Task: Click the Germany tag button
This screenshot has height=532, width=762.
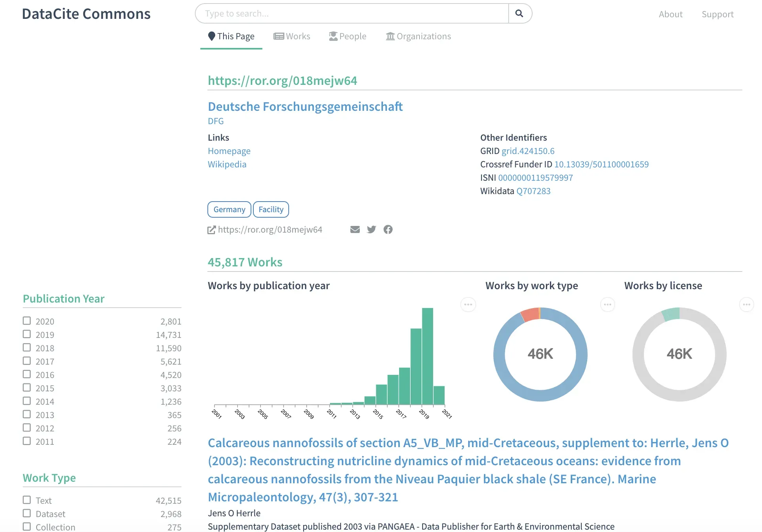Action: click(229, 209)
